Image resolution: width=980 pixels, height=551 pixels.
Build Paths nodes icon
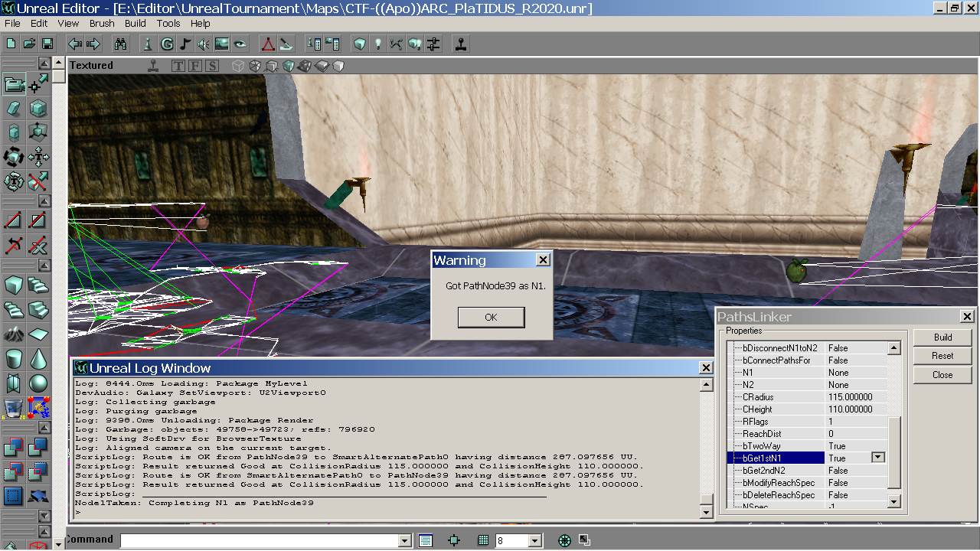(x=396, y=44)
